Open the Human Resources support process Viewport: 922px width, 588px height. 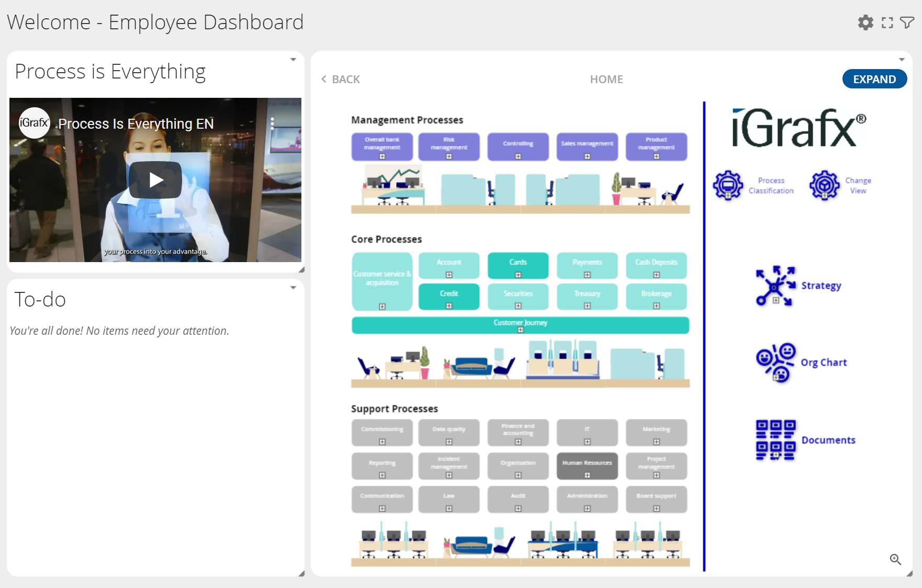(x=587, y=465)
